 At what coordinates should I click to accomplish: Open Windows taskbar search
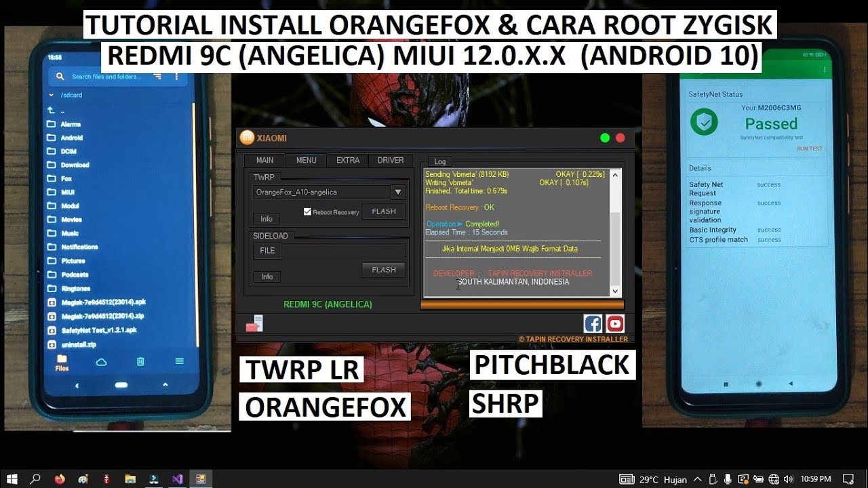[35, 479]
